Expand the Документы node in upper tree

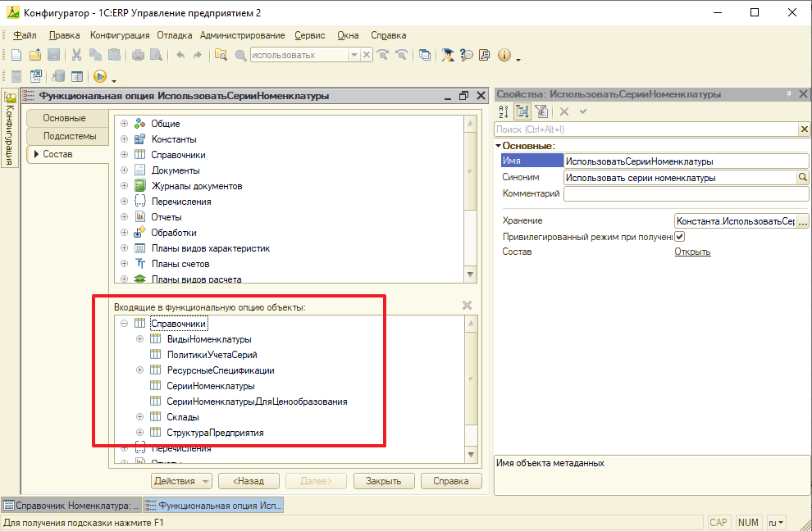124,170
